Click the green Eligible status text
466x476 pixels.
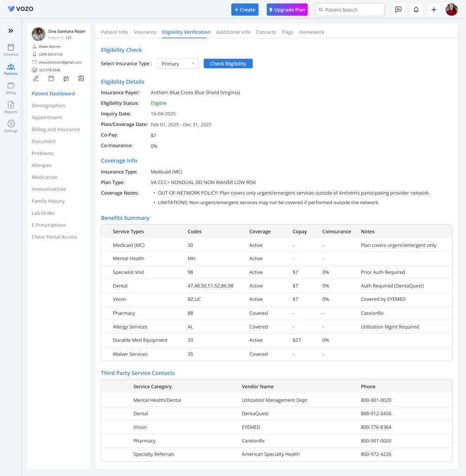pos(159,103)
